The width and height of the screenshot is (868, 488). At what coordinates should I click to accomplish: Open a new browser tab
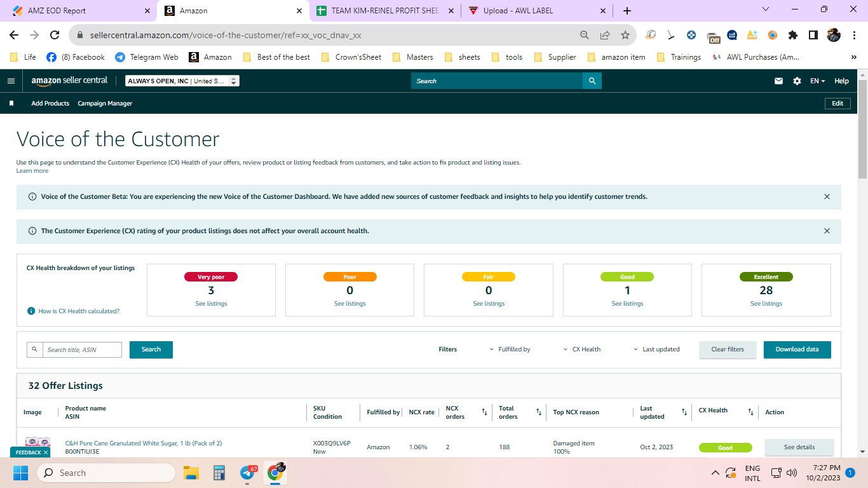click(627, 11)
